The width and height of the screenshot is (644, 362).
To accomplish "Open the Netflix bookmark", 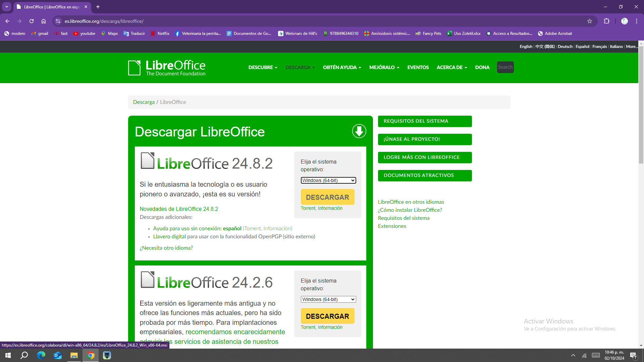I will click(x=160, y=34).
